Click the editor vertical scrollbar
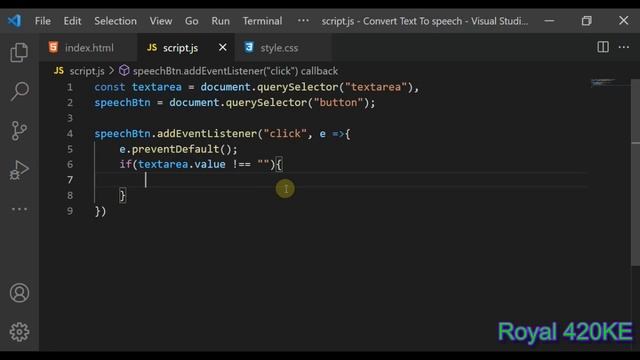This screenshot has height=360, width=640. tap(635, 173)
